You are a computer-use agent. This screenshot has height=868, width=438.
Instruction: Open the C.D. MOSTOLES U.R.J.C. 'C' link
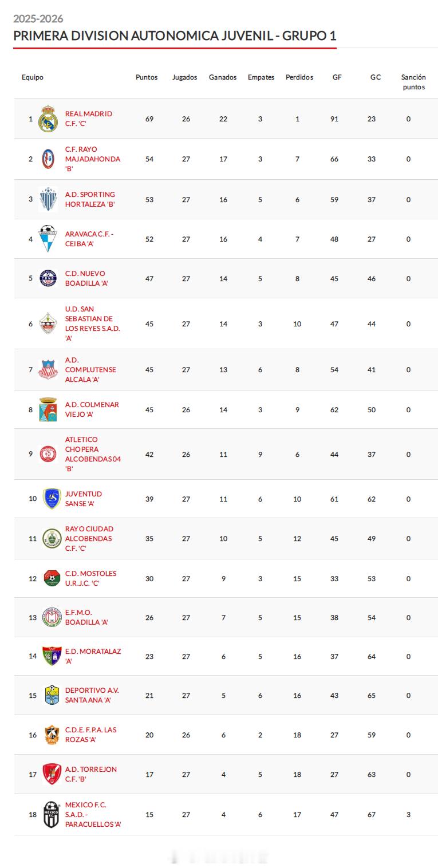pos(91,578)
